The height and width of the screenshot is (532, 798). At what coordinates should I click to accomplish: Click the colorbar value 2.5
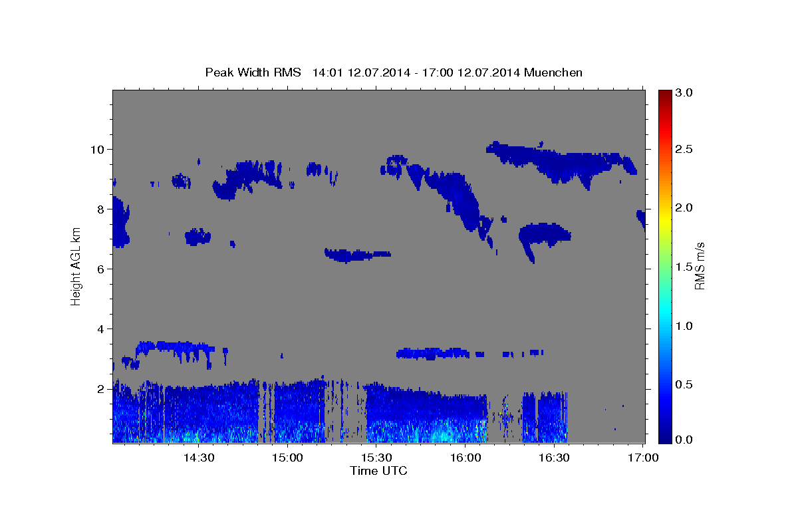point(685,149)
